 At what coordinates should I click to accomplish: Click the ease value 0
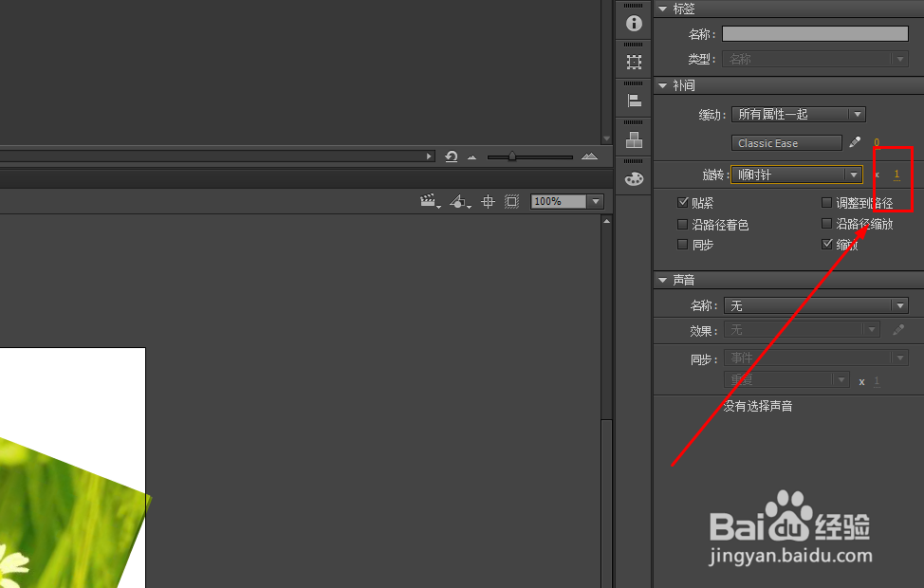tap(877, 142)
